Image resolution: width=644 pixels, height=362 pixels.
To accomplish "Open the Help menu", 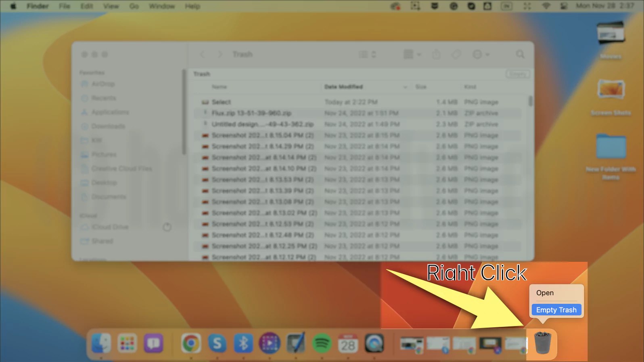I will [x=192, y=6].
